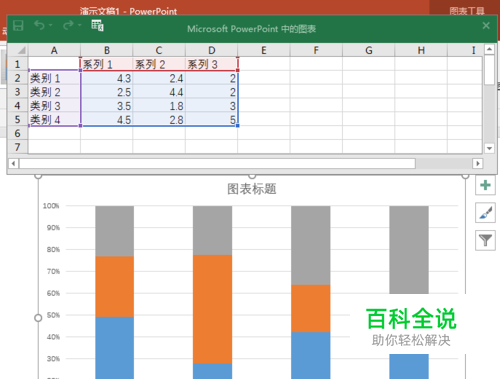Expand the undo history dropdown arrow

click(50, 25)
